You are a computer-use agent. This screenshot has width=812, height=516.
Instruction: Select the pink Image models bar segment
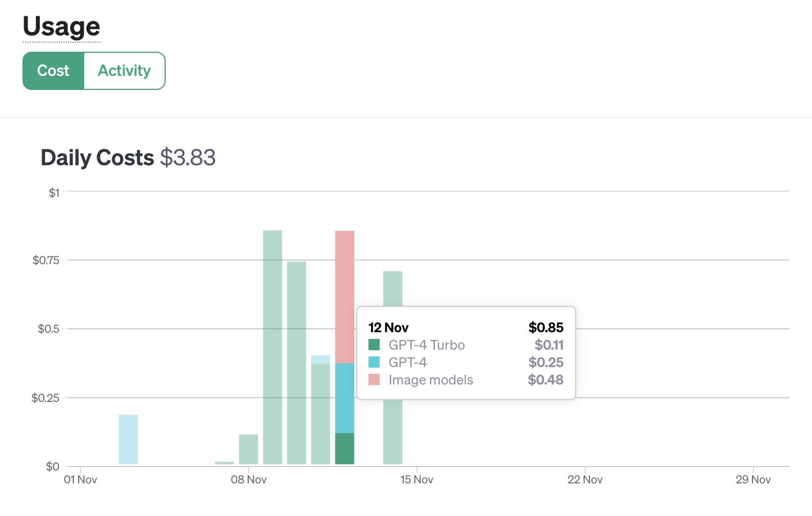(344, 296)
